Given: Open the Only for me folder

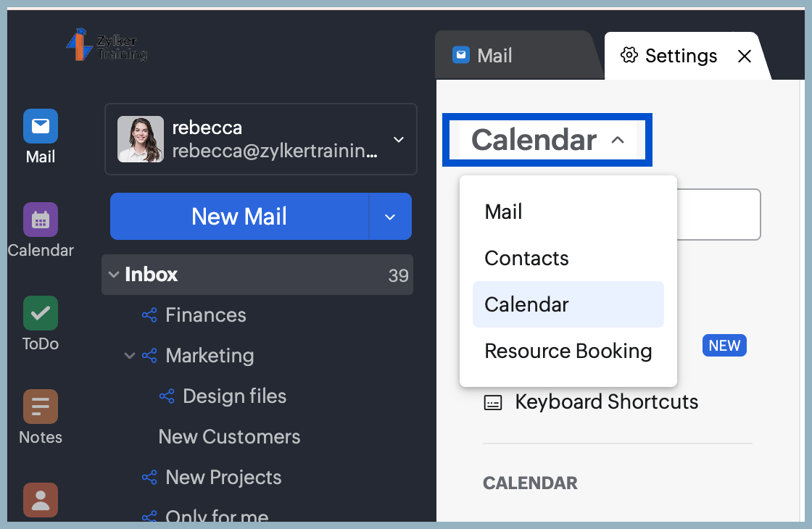Looking at the screenshot, I should [217, 515].
